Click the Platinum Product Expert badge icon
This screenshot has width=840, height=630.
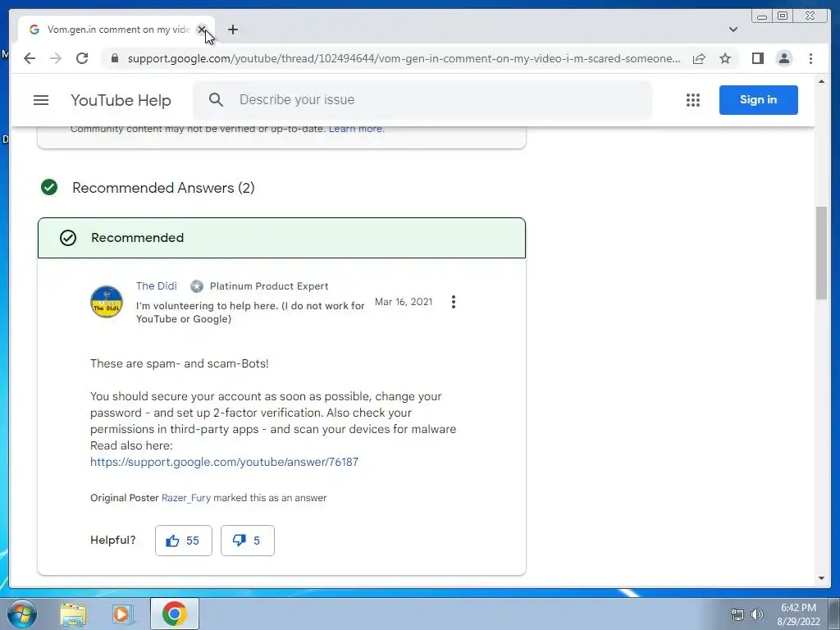coord(197,286)
